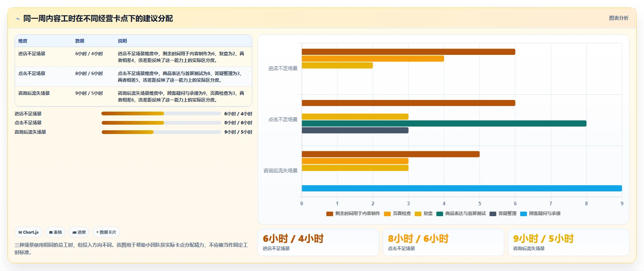Toggle legend item 商品表达与首屏测试
Image resolution: width=644 pixels, height=271 pixels.
pos(461,214)
